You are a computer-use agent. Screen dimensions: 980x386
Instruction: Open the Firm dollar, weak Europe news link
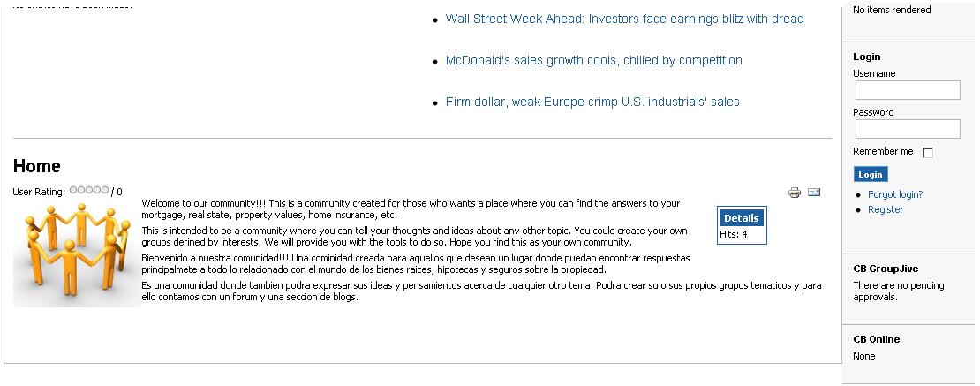(592, 102)
